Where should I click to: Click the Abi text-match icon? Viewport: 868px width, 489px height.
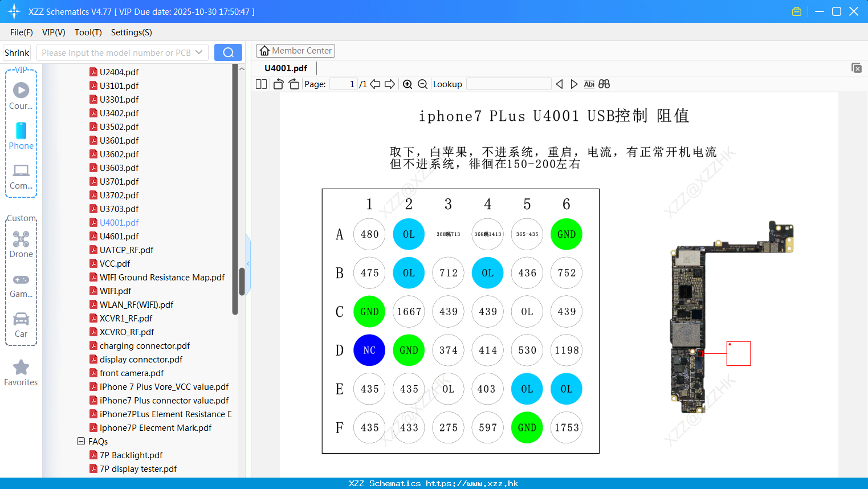(589, 84)
